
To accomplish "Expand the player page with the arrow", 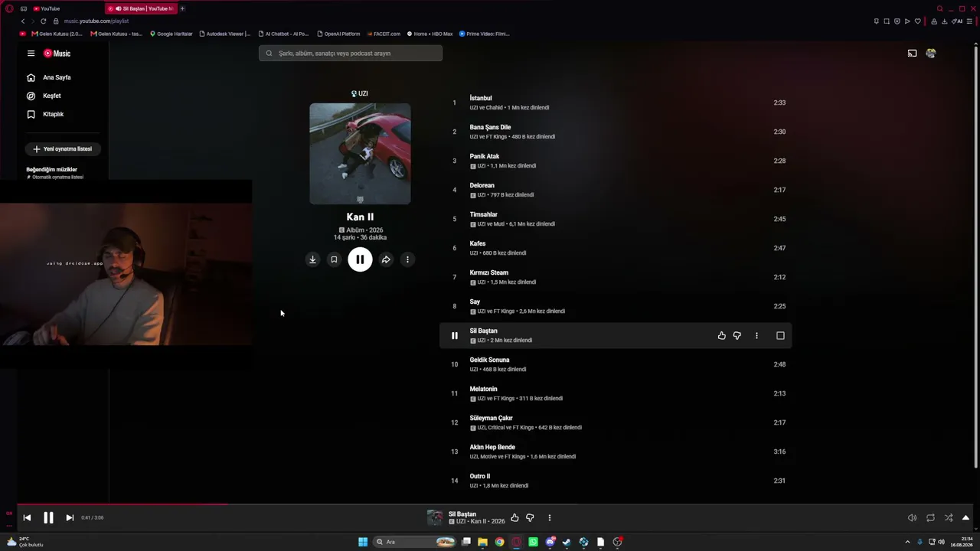I will [965, 518].
